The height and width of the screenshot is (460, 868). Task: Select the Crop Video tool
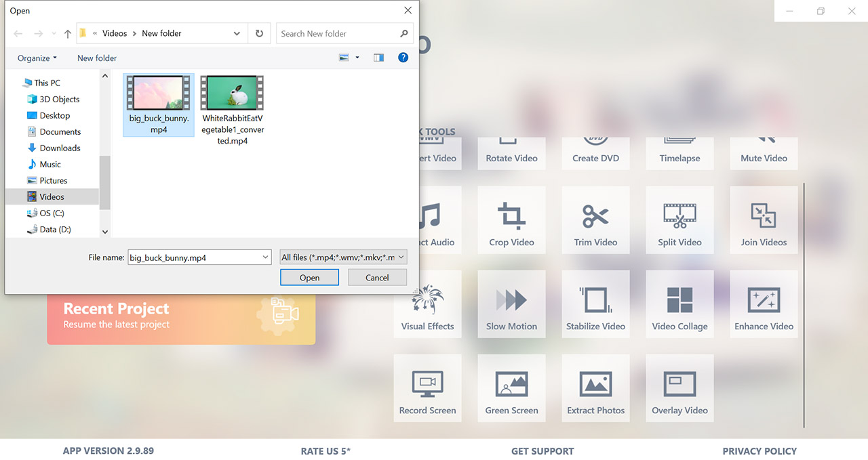(x=511, y=219)
